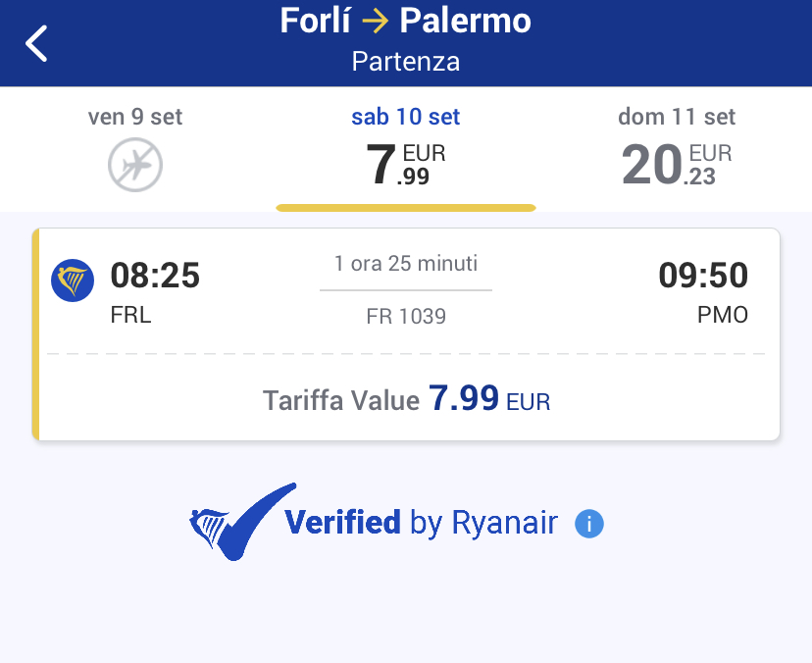Select the sab 10 set date tab
Viewport: 812px width, 663px height.
pyautogui.click(x=405, y=118)
